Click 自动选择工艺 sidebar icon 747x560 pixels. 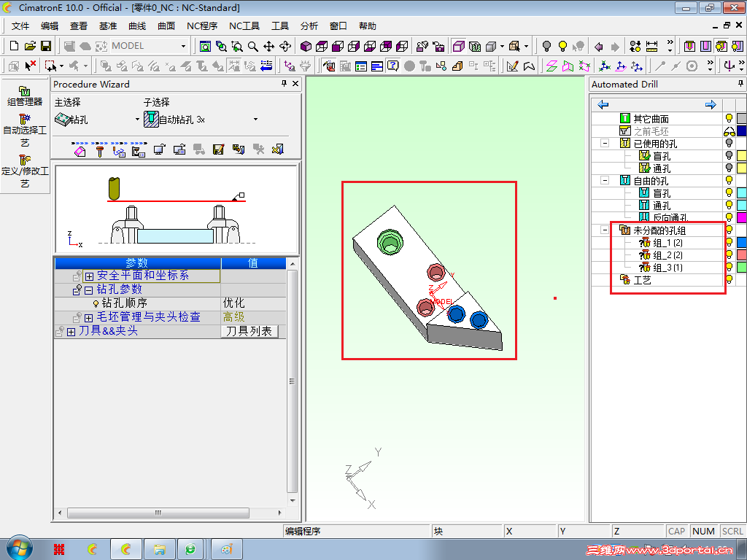(x=25, y=130)
